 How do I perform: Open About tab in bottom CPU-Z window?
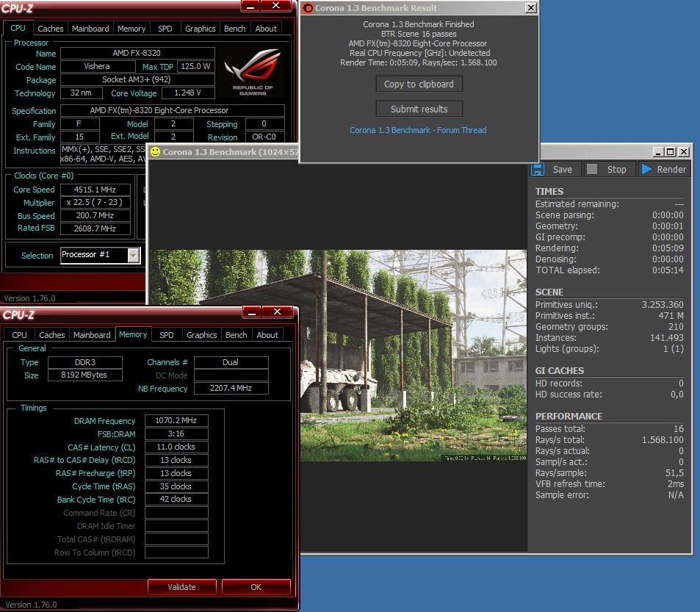click(x=267, y=335)
